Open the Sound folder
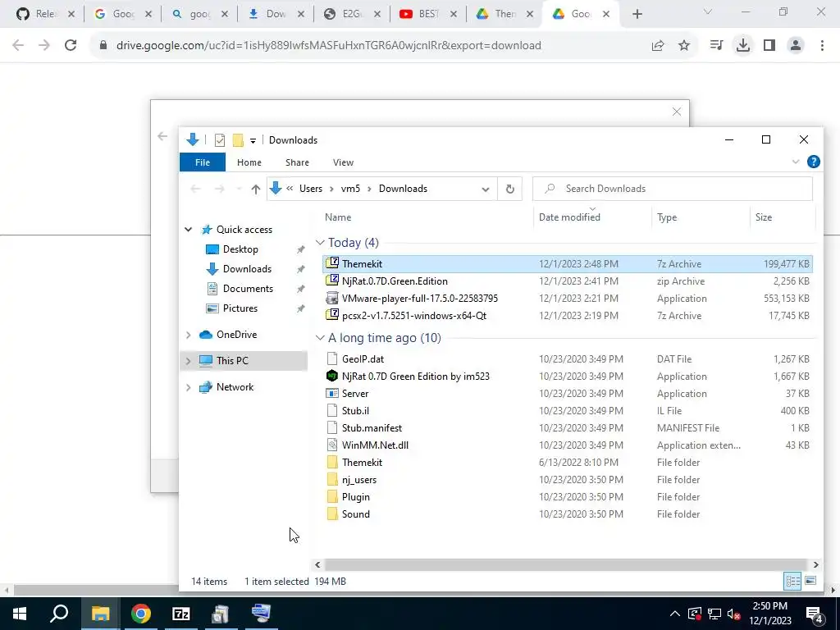Image resolution: width=840 pixels, height=630 pixels. (x=568, y=514)
